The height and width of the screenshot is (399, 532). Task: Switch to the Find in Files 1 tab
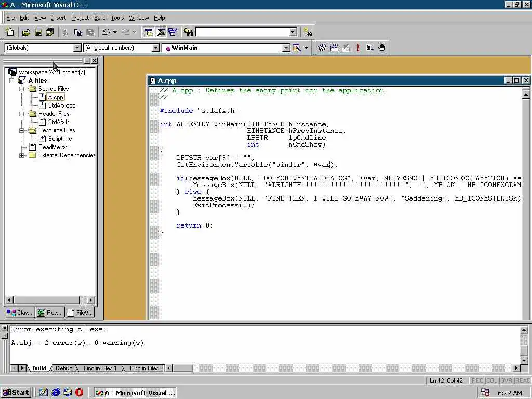[100, 368]
